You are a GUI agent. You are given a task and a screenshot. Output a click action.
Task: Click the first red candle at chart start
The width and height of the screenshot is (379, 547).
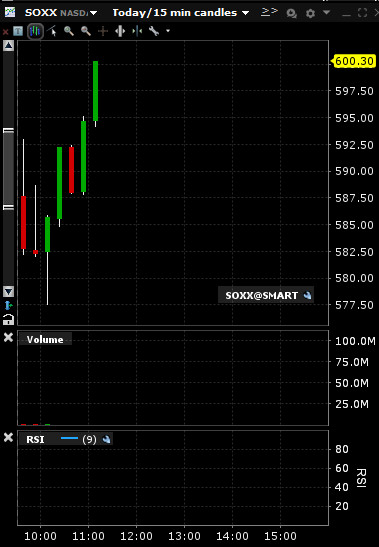point(23,222)
